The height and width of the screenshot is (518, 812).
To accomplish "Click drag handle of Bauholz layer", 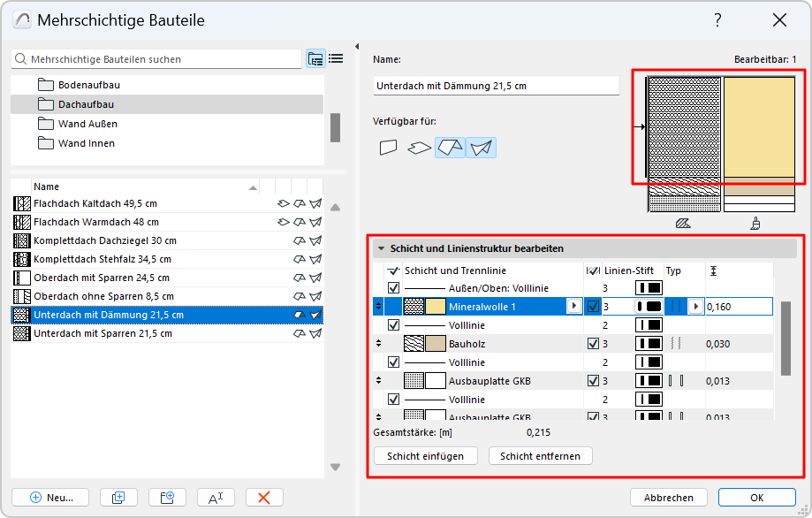I will [x=378, y=344].
